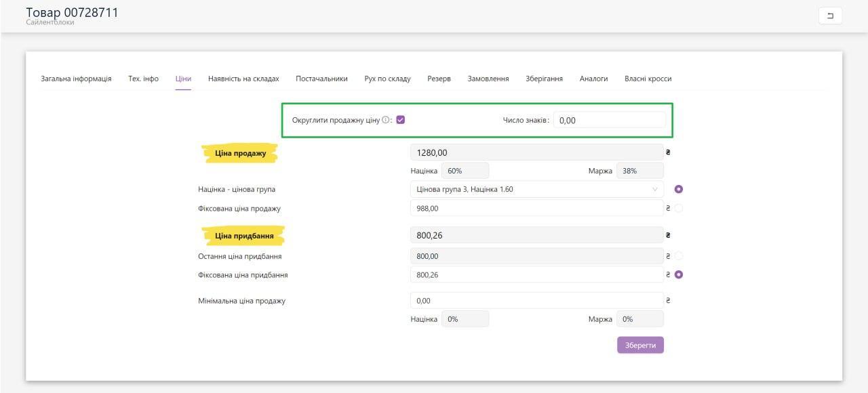This screenshot has width=868, height=393.
Task: Open the Власні кросси tab
Action: pos(648,79)
